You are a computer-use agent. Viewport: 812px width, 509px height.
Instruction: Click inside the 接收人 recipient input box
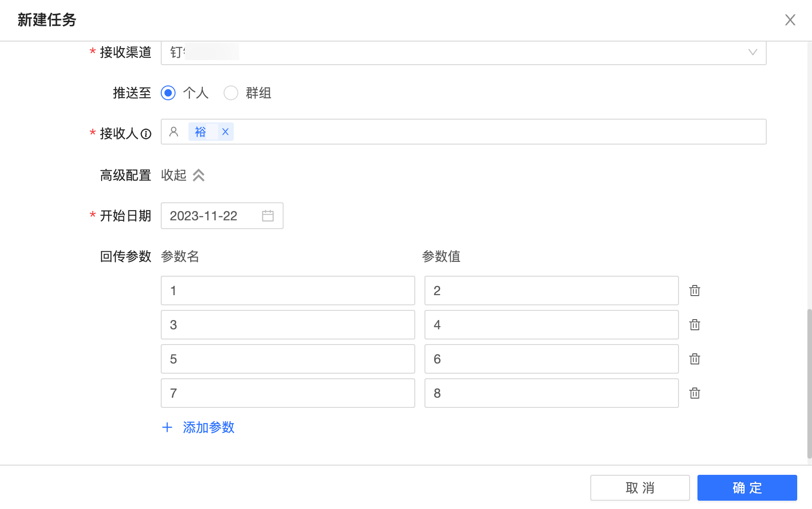pos(499,132)
